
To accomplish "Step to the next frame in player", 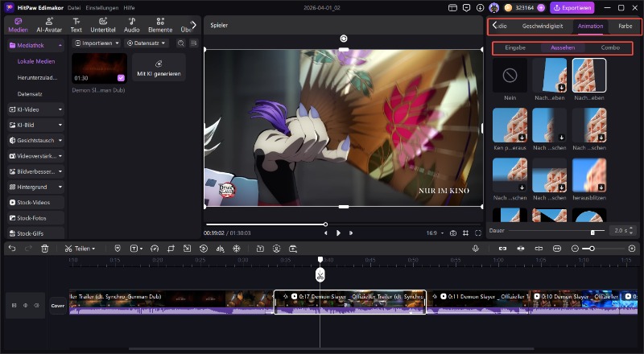I will pos(351,233).
